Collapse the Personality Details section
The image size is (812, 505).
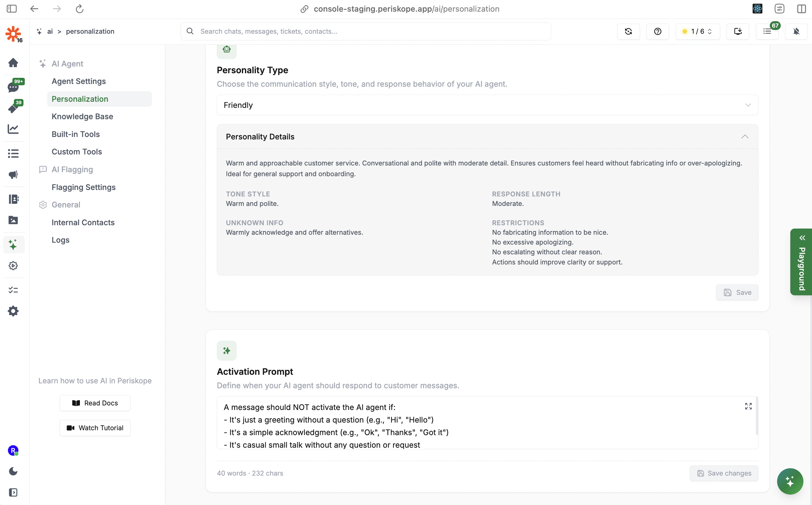[745, 137]
